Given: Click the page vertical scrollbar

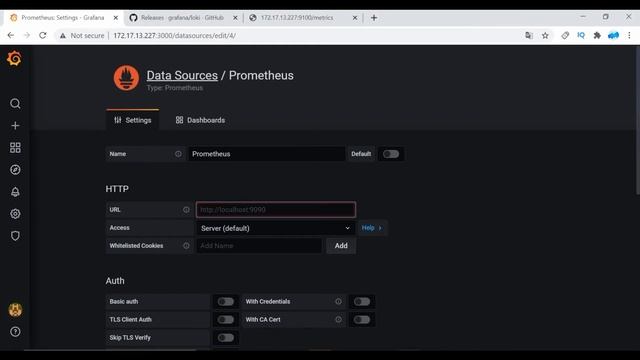Looking at the screenshot, I should pos(637,121).
